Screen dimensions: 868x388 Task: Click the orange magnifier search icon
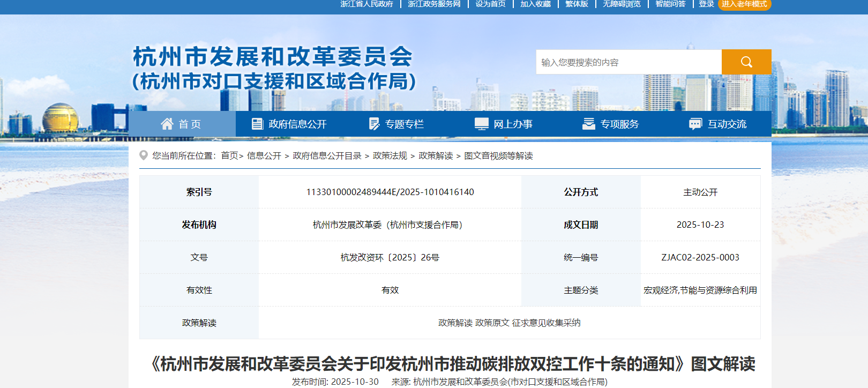(x=746, y=62)
